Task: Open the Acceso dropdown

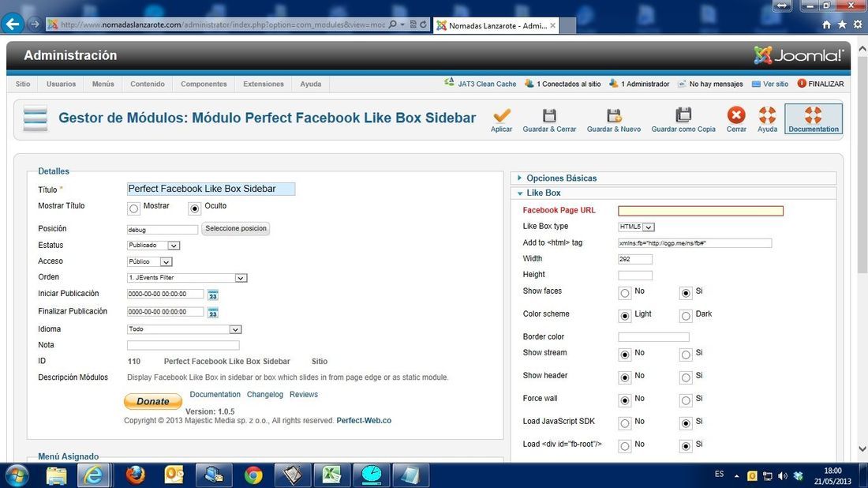Action: coord(149,261)
